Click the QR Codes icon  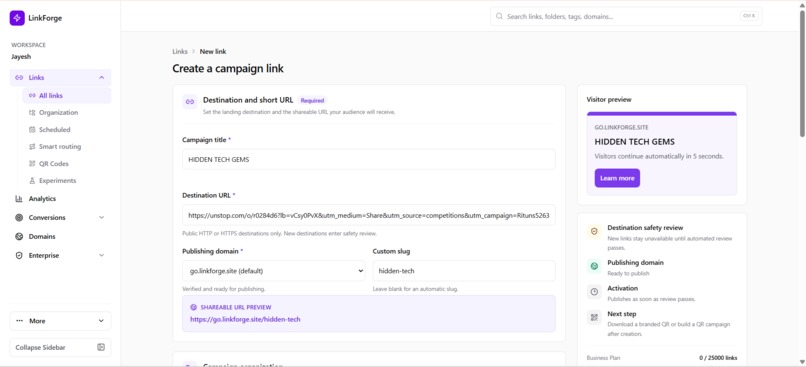point(32,163)
